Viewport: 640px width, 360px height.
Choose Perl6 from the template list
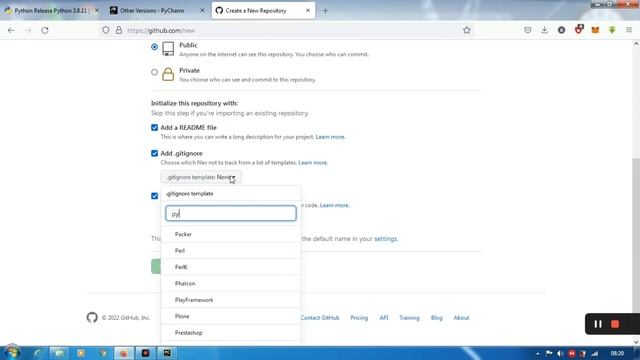[231, 267]
